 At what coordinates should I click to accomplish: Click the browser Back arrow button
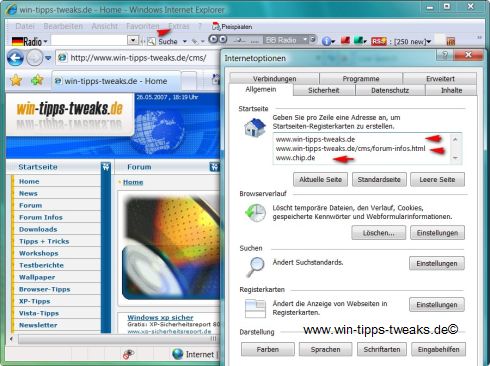(15, 58)
